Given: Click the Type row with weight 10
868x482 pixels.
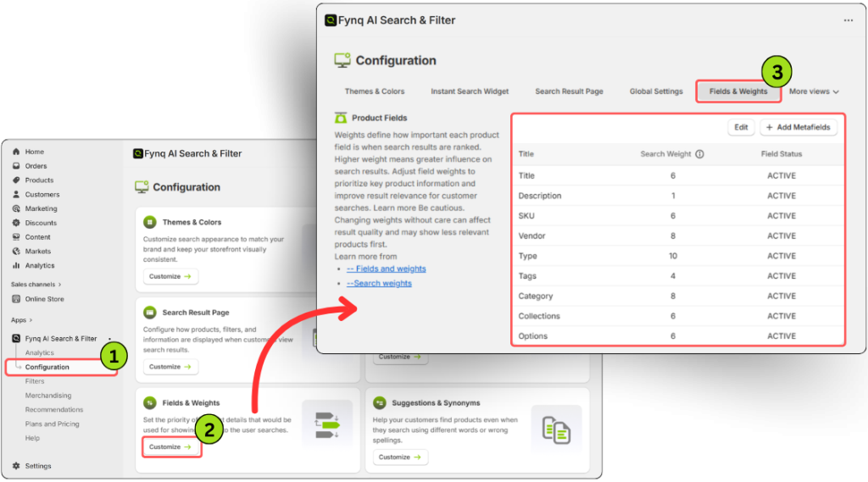Looking at the screenshot, I should point(679,256).
